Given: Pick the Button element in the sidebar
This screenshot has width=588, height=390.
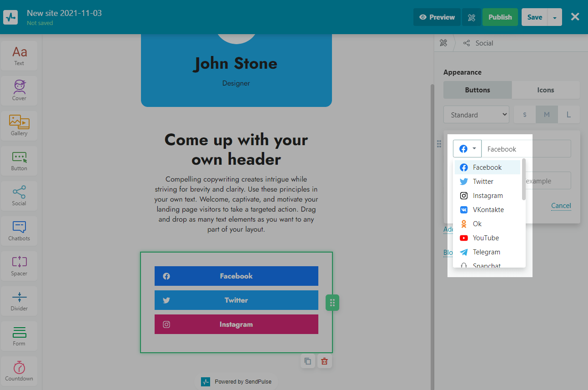Looking at the screenshot, I should (x=19, y=161).
